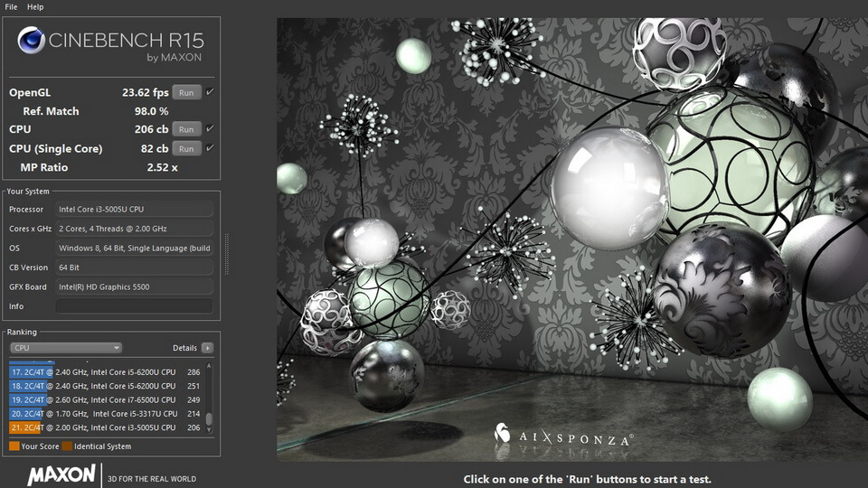Click the orange Your Score swatch

coord(14,446)
